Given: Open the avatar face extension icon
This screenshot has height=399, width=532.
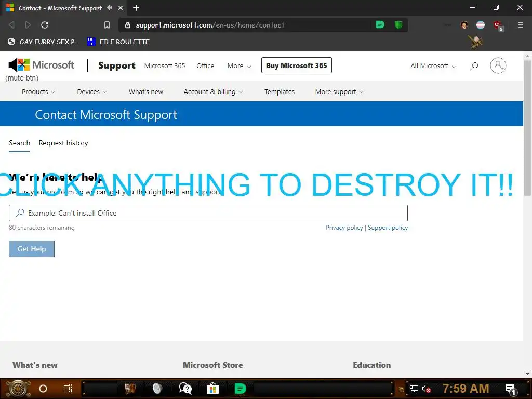Looking at the screenshot, I should tap(464, 25).
